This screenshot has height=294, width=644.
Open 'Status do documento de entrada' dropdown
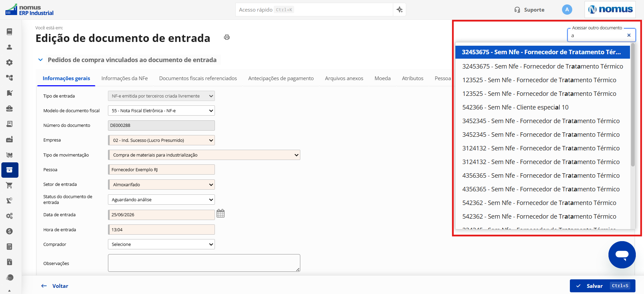pos(161,200)
